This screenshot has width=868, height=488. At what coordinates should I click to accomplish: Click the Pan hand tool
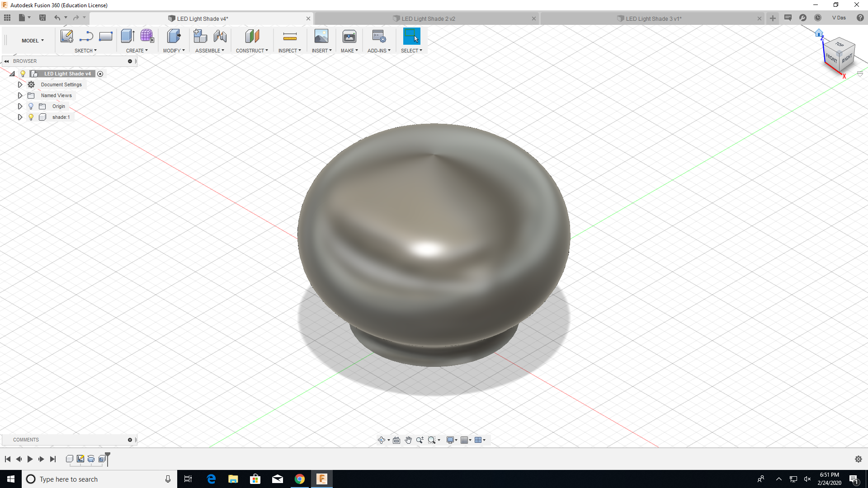tap(408, 440)
